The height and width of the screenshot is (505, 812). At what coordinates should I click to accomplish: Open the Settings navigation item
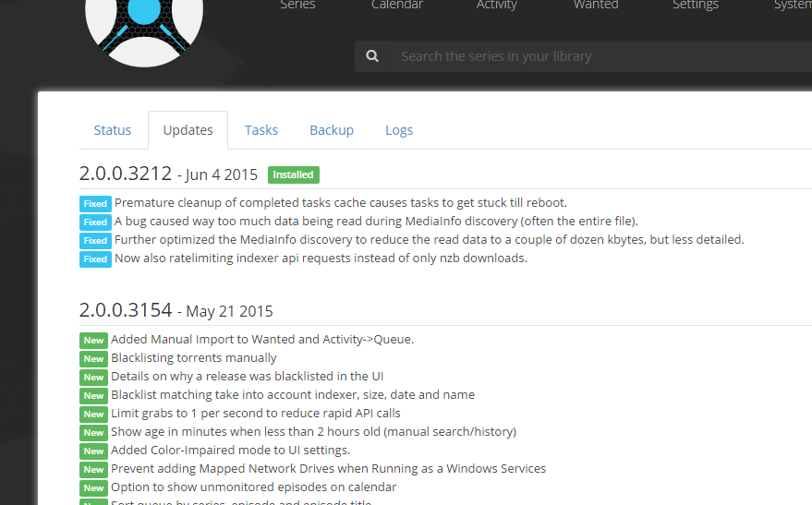click(696, 6)
